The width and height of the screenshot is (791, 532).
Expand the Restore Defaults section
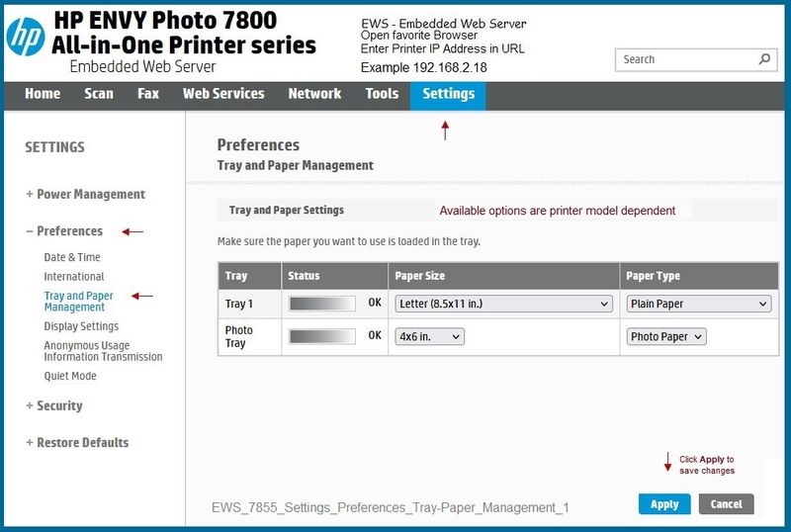coord(78,443)
